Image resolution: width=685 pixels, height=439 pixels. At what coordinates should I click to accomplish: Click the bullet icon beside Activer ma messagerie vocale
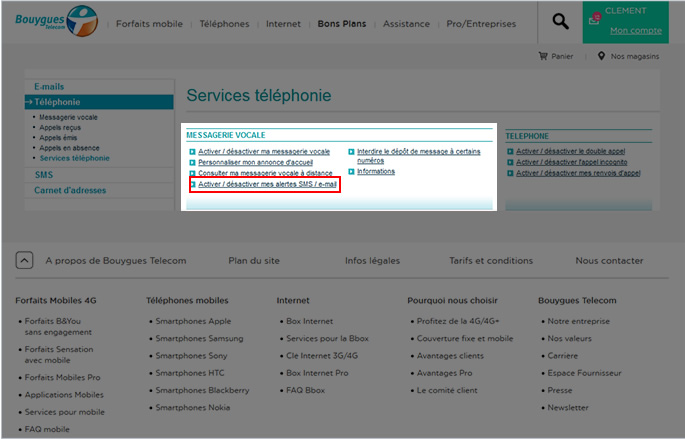click(192, 152)
